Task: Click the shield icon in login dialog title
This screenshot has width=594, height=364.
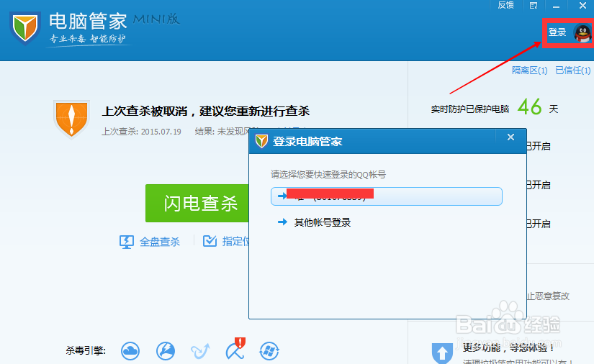Action: pyautogui.click(x=261, y=142)
